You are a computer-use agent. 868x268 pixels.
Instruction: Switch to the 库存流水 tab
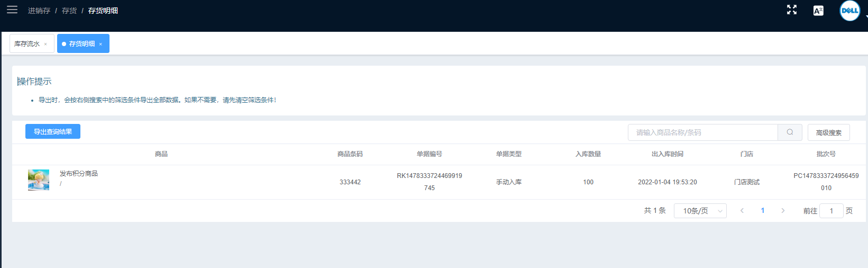coord(27,44)
